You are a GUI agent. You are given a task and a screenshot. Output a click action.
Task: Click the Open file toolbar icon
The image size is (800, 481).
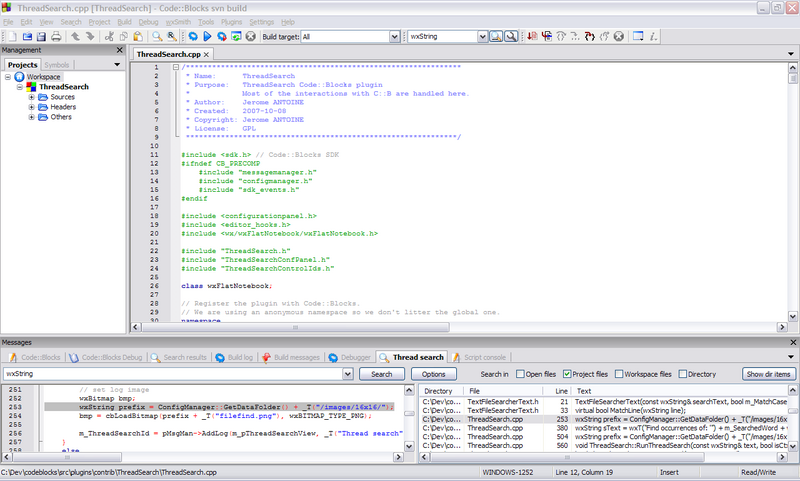[27, 36]
